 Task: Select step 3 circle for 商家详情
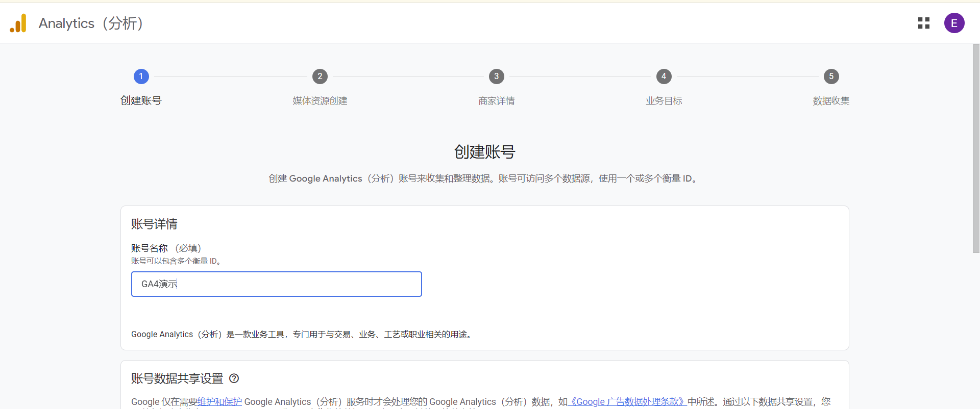[497, 76]
